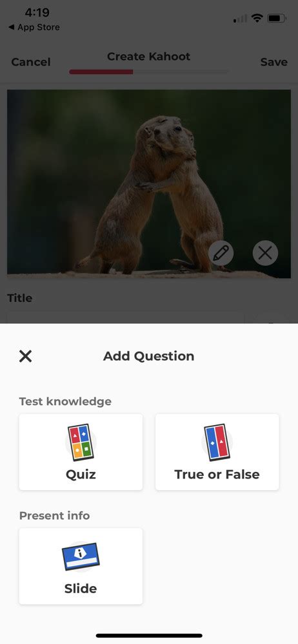Remove cover image with circled X icon

(x=265, y=253)
